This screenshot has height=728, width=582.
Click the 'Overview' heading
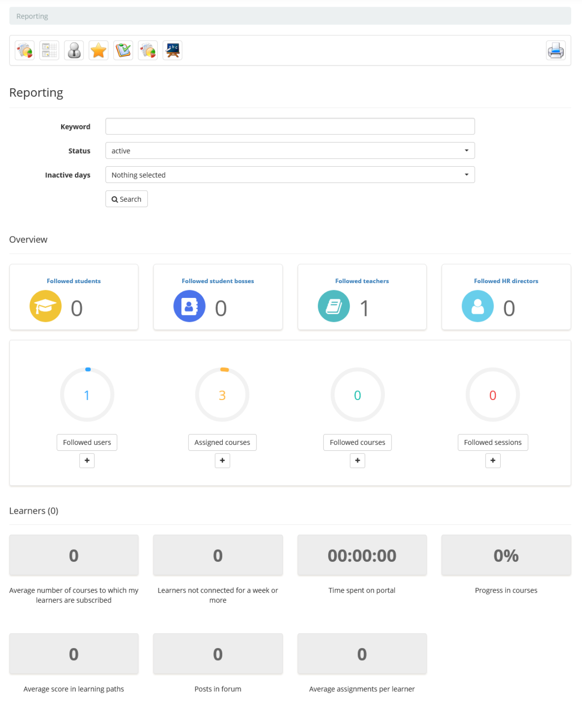pos(28,240)
